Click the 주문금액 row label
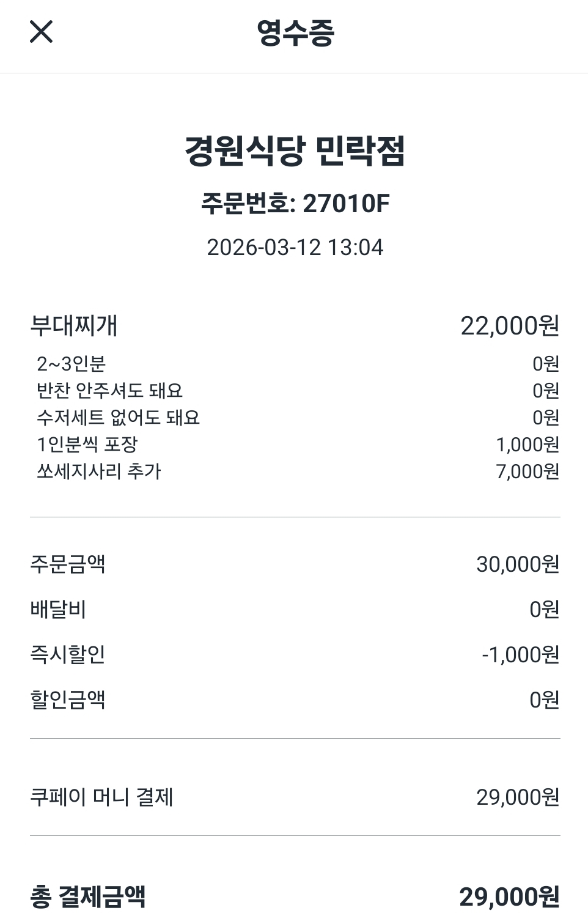This screenshot has height=913, width=588. point(68,564)
